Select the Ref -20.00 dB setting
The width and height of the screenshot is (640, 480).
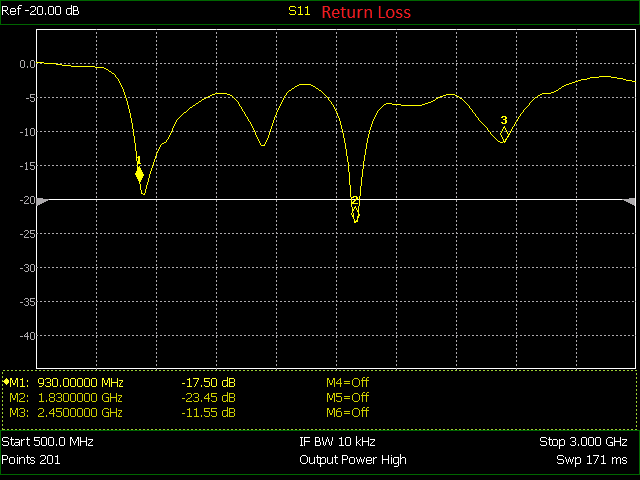pos(42,12)
